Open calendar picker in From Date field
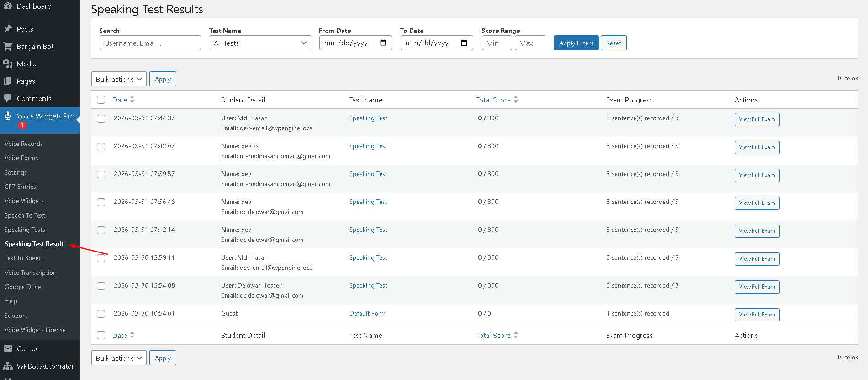Screen dimensions: 868x380 pyautogui.click(x=383, y=43)
